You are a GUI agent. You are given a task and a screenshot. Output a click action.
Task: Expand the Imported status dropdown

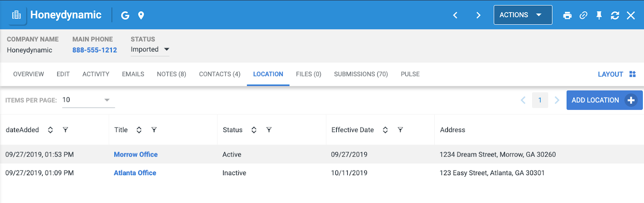coord(167,49)
